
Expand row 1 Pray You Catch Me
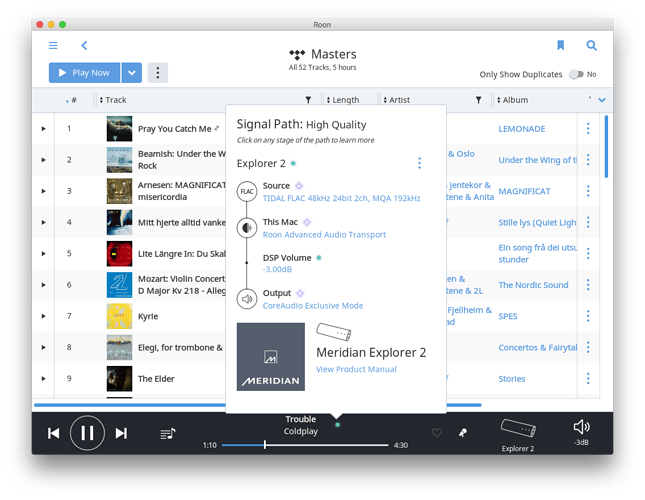pos(43,129)
